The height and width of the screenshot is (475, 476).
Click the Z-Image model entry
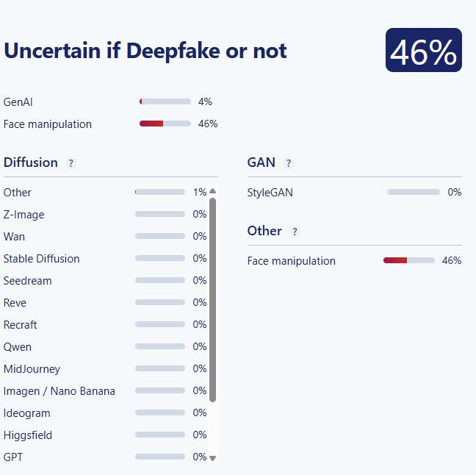click(x=24, y=215)
